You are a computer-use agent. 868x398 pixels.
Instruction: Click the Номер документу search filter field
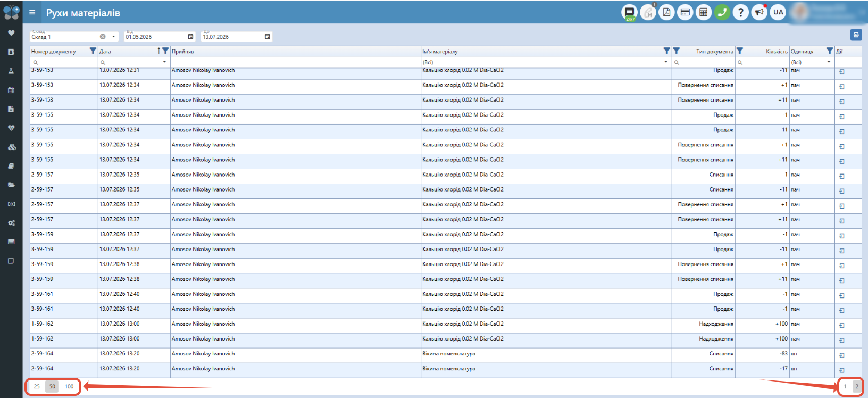64,62
